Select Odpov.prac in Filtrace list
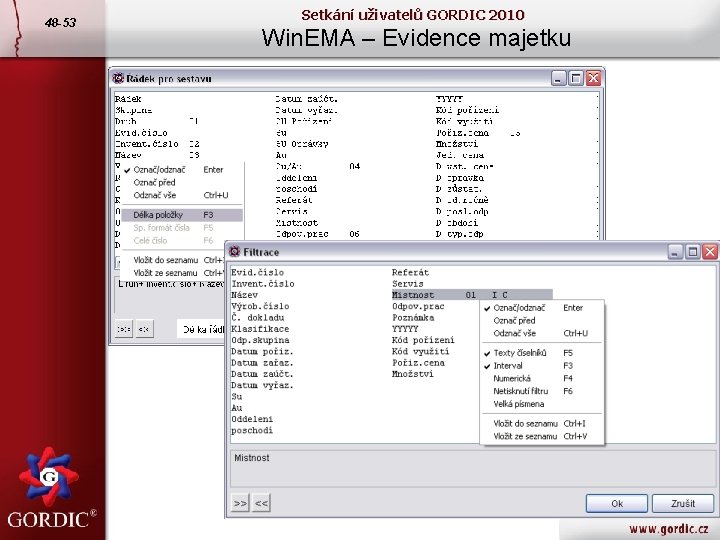Image resolution: width=720 pixels, height=540 pixels. point(418,306)
